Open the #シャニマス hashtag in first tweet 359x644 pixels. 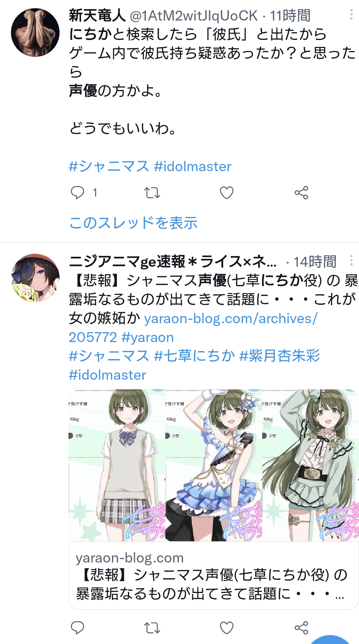tap(109, 166)
